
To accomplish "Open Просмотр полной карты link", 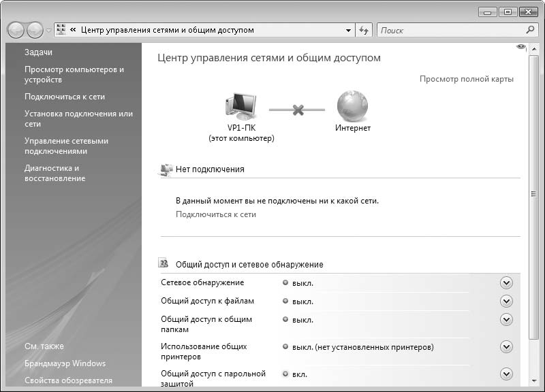I will click(466, 79).
